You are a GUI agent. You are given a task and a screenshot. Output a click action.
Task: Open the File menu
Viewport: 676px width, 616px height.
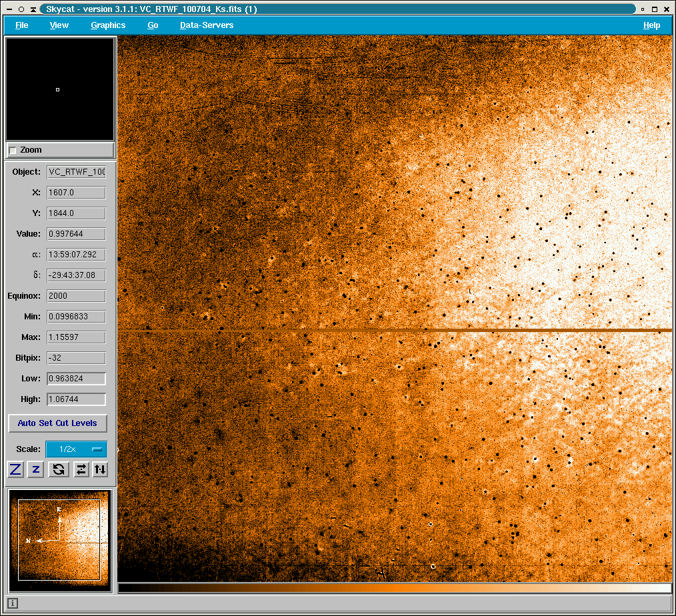[x=22, y=25]
